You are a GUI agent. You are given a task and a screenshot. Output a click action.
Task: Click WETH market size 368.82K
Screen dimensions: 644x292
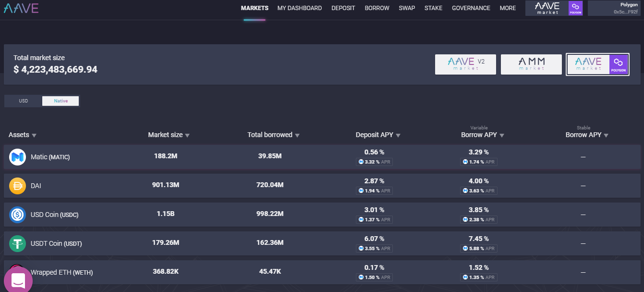click(166, 272)
